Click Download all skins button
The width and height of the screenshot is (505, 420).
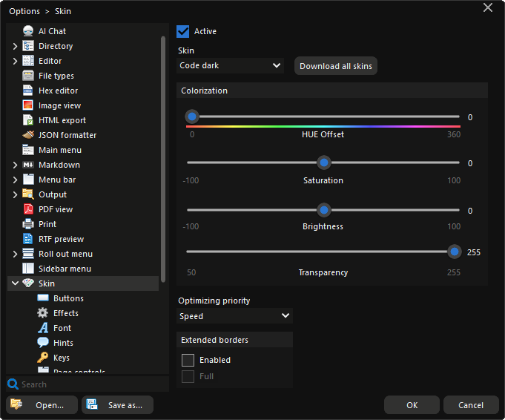(336, 66)
